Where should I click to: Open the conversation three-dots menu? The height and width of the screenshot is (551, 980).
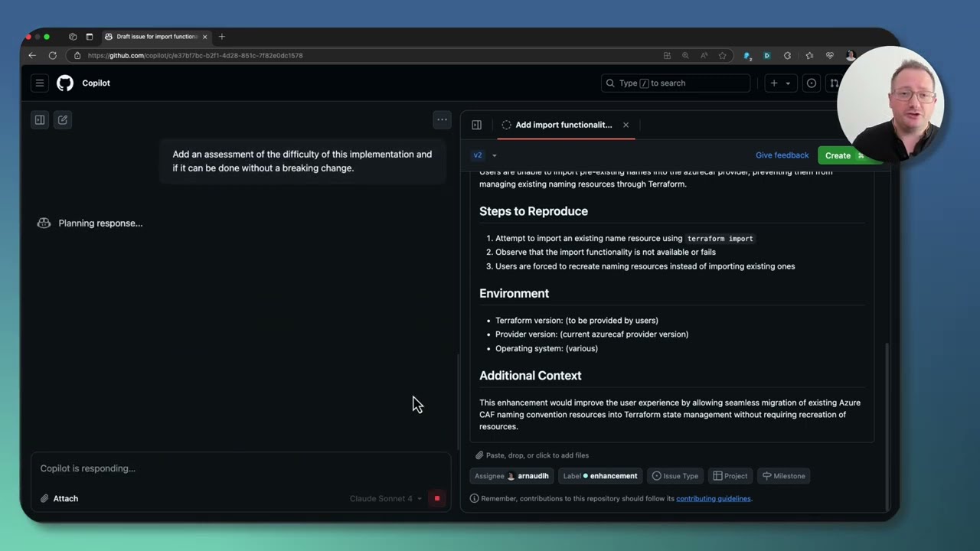[442, 119]
